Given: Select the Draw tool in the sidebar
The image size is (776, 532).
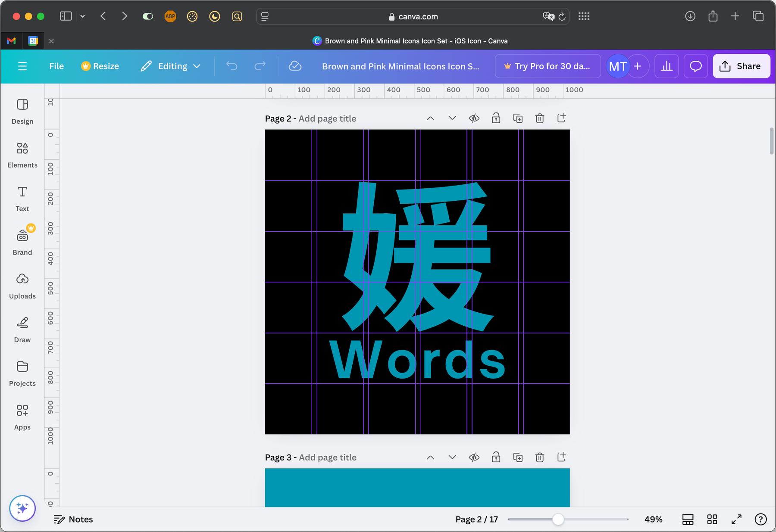Looking at the screenshot, I should [22, 329].
